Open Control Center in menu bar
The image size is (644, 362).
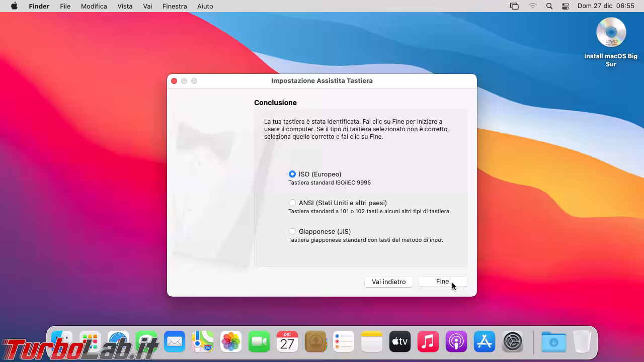(566, 6)
